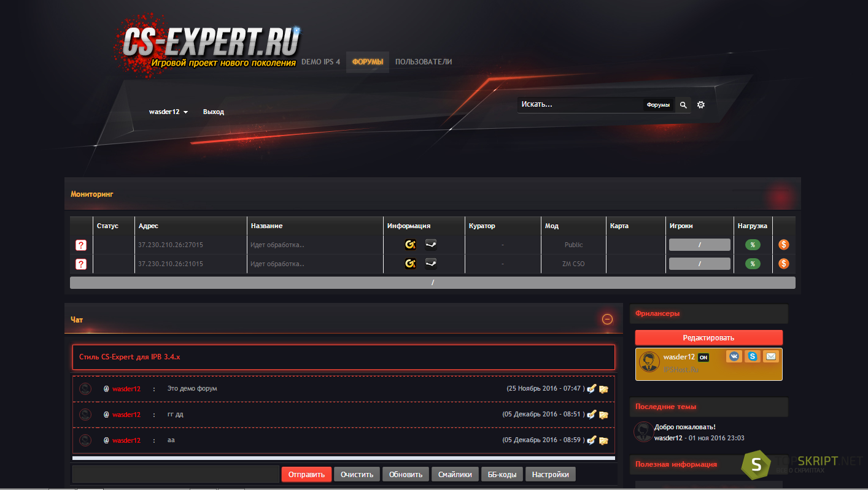Screen dimensions: 868x490
Task: Click the chat horizontal scrollbar below messages
Action: click(343, 458)
